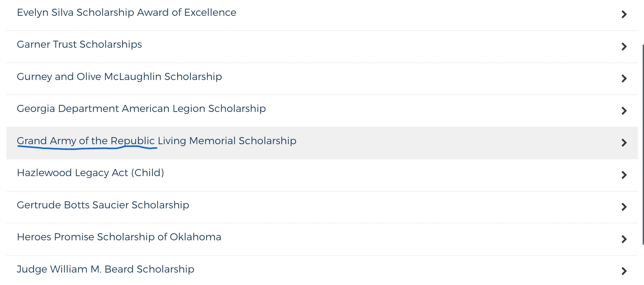
Task: Expand Georgia Department American Legion arrow
Action: [624, 111]
